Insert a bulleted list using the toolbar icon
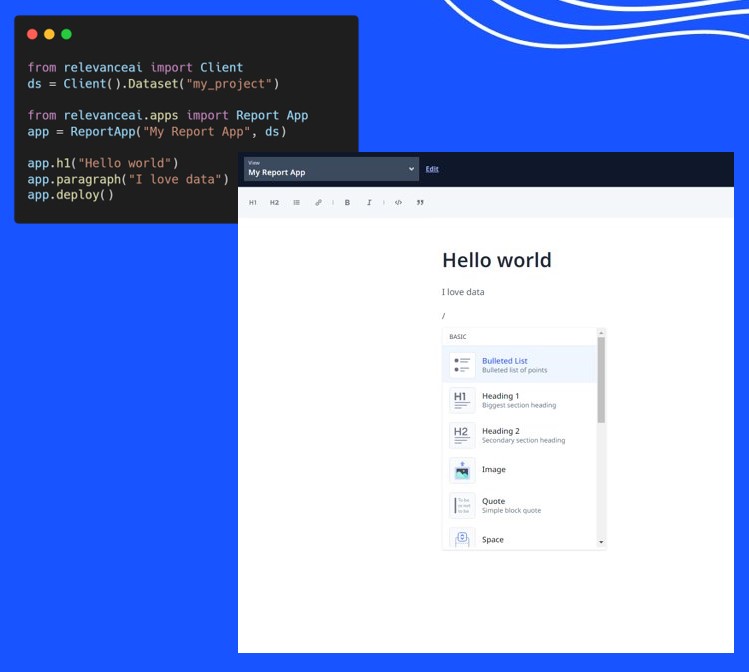The image size is (749, 672). coord(297,203)
